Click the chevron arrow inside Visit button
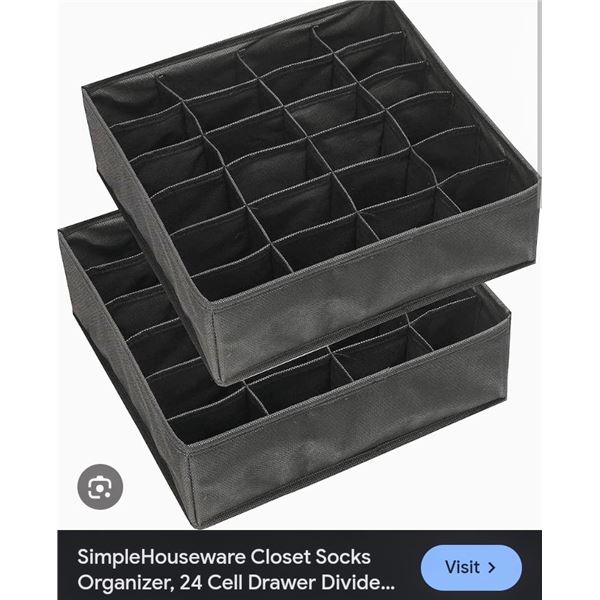 492,567
